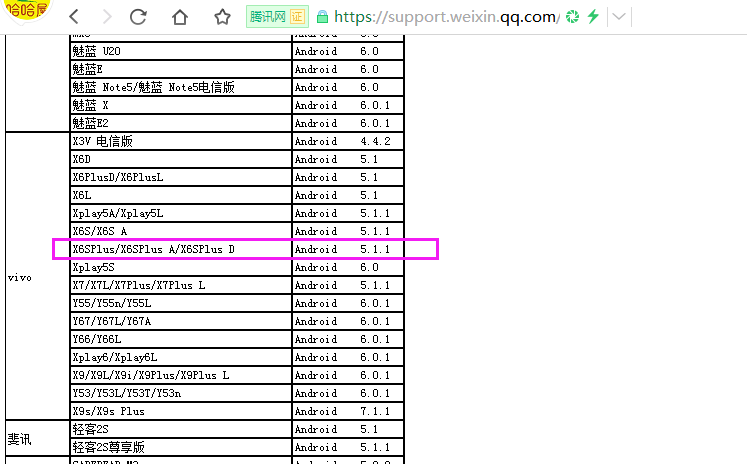Select the X6PlusD/X6PlusL cell
This screenshot has width=747, height=464.
(181, 177)
